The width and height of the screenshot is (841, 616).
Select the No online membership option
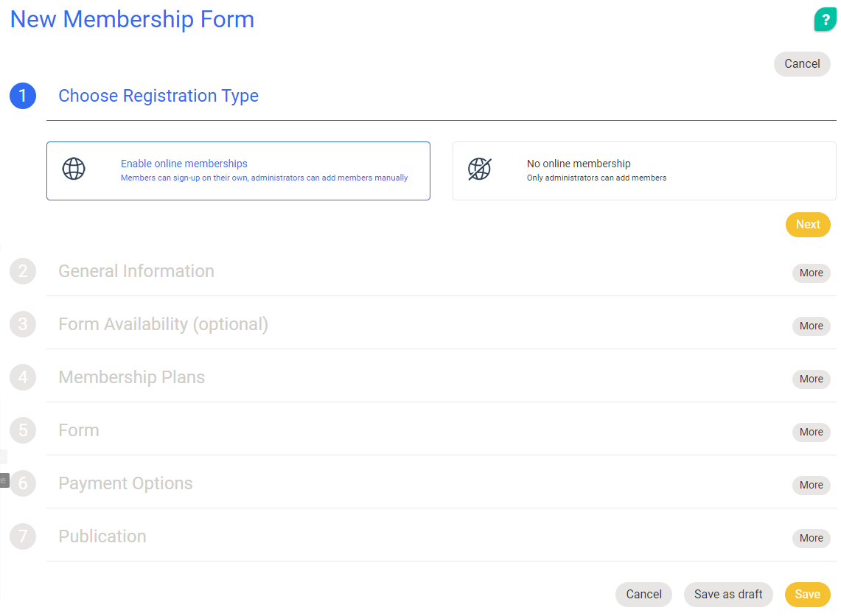click(x=643, y=170)
